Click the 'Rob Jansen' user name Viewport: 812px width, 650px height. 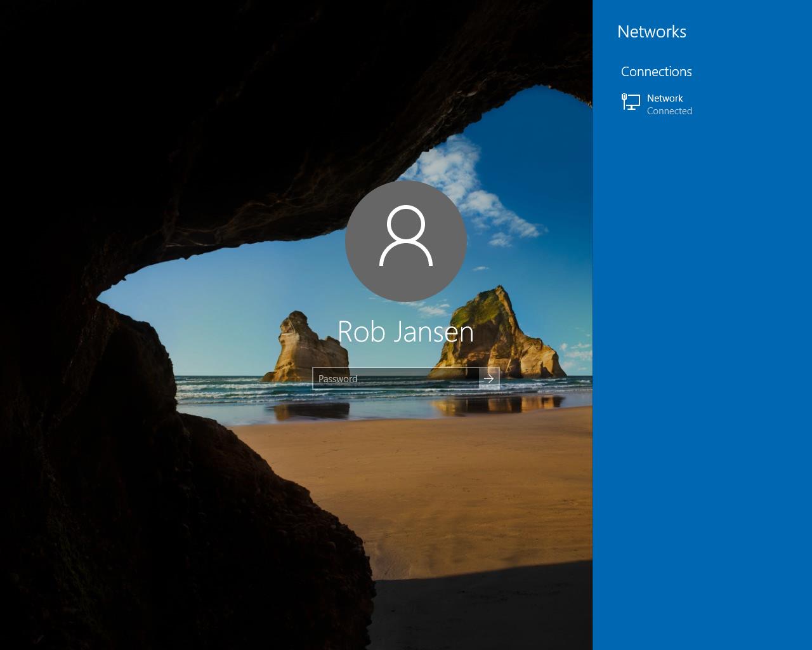click(406, 331)
